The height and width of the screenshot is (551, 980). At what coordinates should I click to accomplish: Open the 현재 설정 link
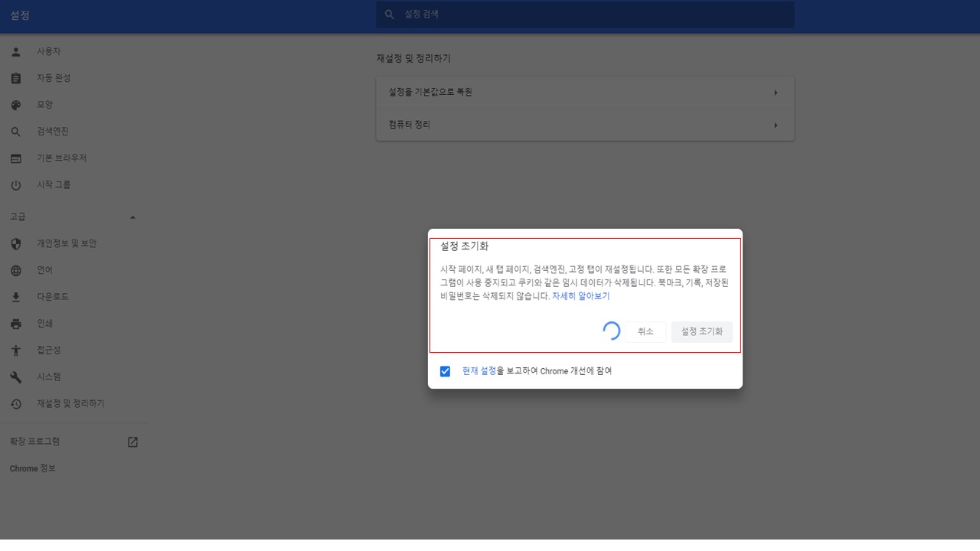(x=479, y=371)
